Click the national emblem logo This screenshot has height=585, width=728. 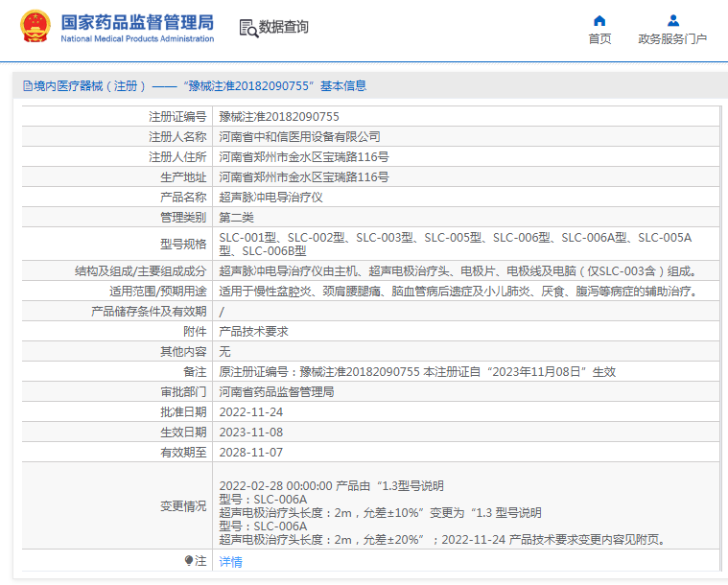click(35, 26)
